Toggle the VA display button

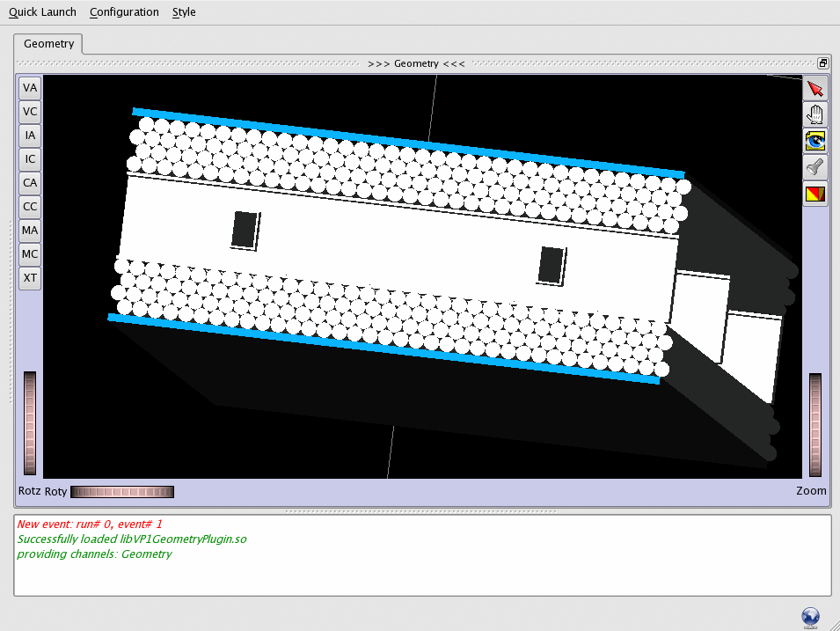(x=31, y=88)
